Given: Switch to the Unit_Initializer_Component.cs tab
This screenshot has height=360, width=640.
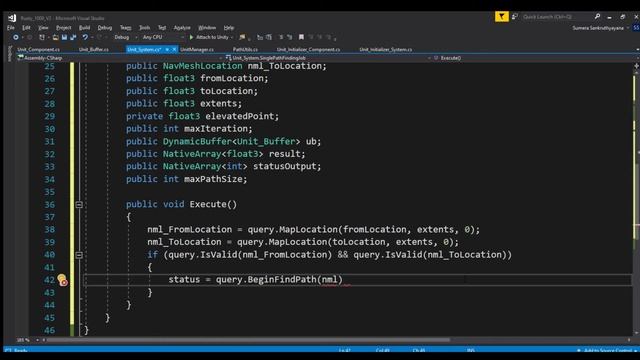Looking at the screenshot, I should pyautogui.click(x=308, y=49).
